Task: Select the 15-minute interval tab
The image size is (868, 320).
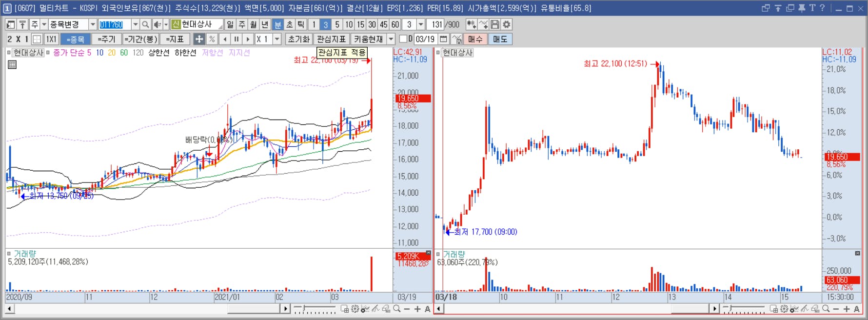Action: click(x=360, y=24)
